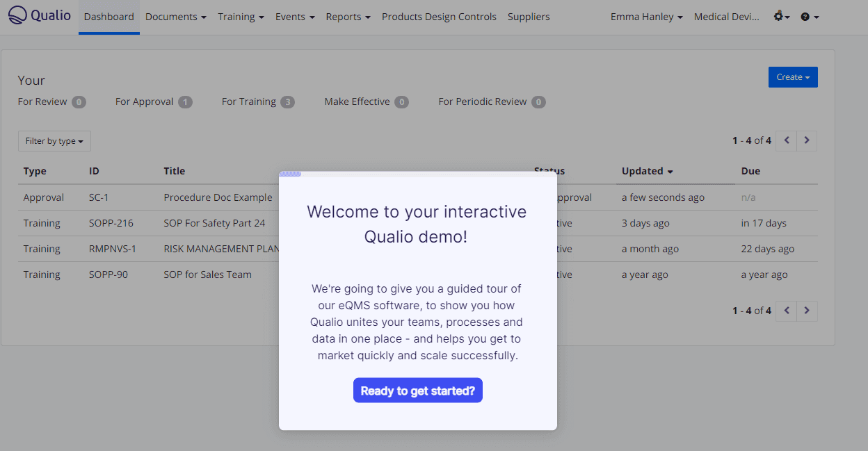The image size is (868, 451).
Task: Click the previous page arrow above the table
Action: (x=786, y=140)
